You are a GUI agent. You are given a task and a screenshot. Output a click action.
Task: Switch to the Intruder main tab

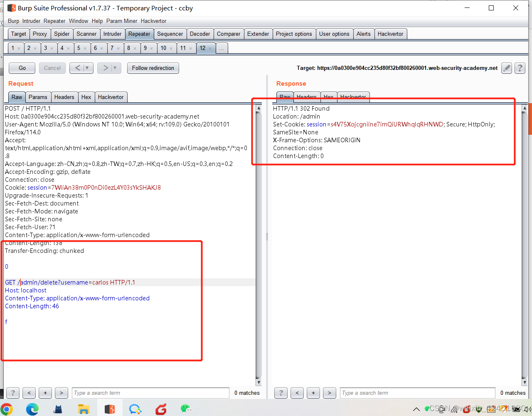(x=113, y=34)
